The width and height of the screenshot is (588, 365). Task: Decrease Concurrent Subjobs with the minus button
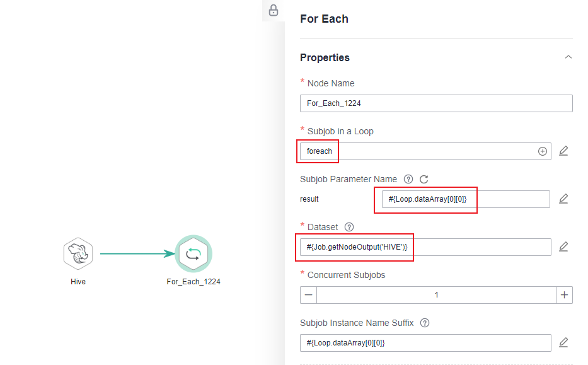308,295
